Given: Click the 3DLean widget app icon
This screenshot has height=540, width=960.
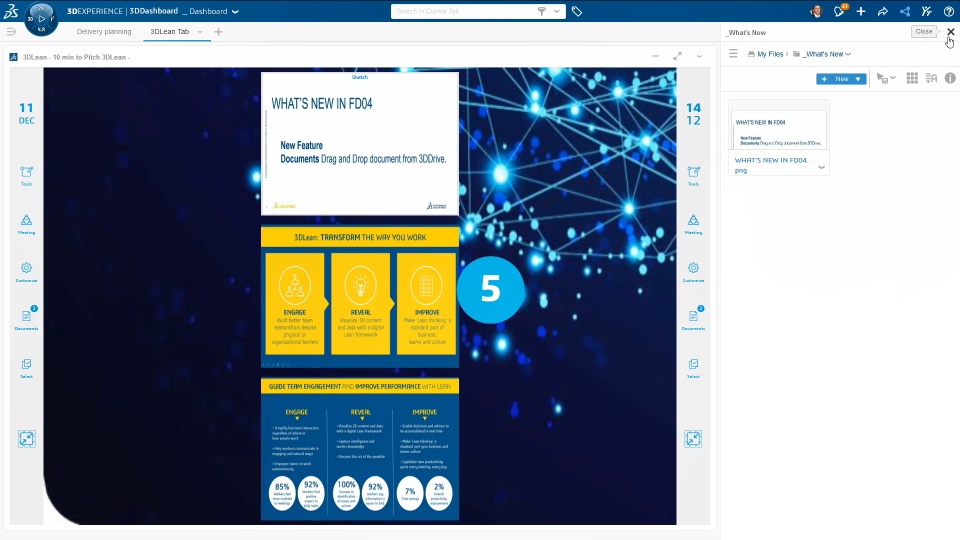Looking at the screenshot, I should (13, 57).
